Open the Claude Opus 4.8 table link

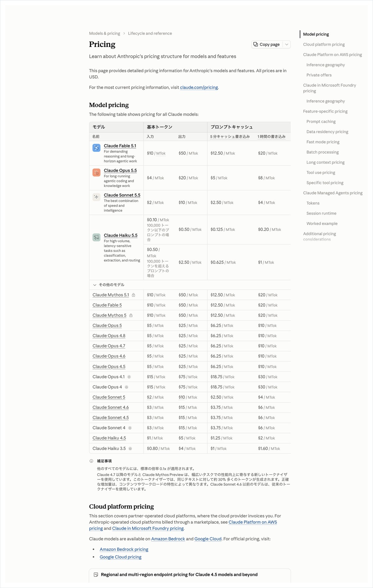(109, 336)
